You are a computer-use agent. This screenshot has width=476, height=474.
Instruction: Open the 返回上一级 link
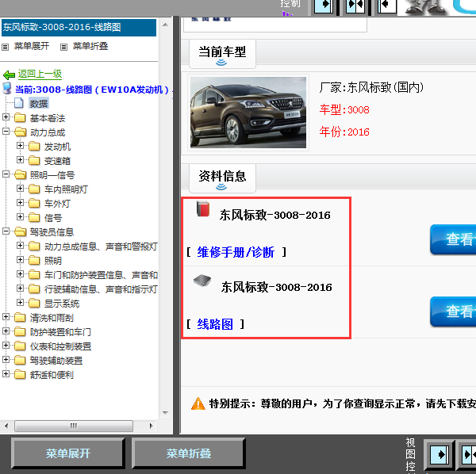[x=40, y=74]
